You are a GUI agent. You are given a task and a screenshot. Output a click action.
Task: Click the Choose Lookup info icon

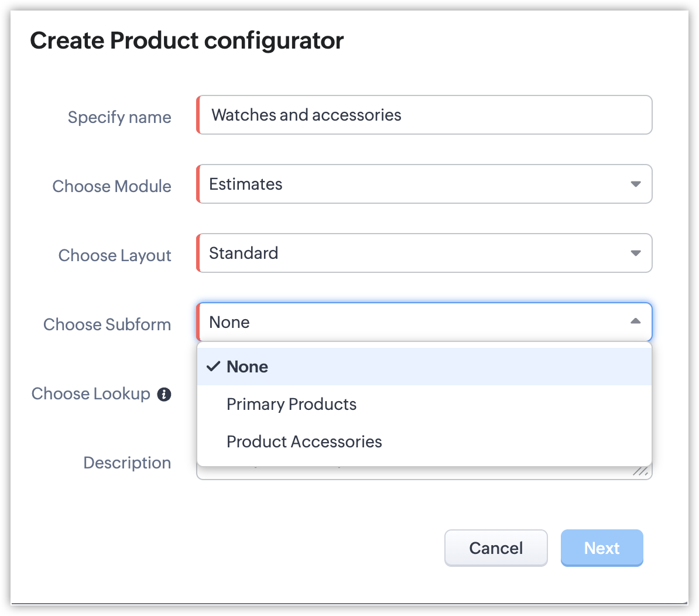tap(164, 395)
